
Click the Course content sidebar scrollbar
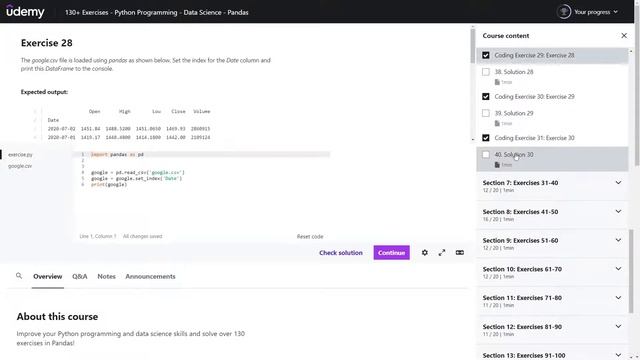[631, 271]
